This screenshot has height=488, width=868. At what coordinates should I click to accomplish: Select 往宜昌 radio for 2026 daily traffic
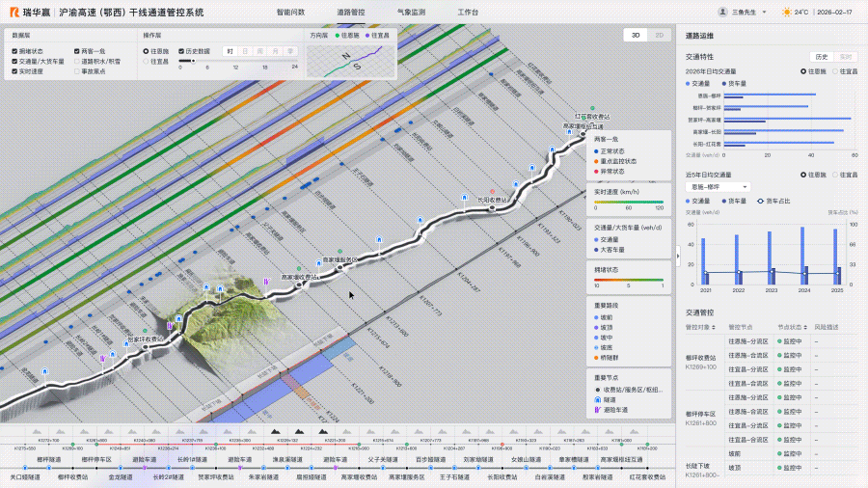click(x=835, y=71)
